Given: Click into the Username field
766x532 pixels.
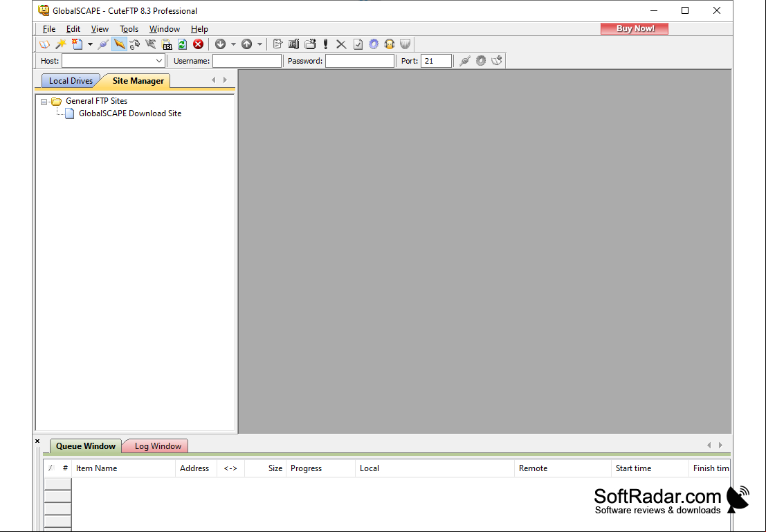Looking at the screenshot, I should click(247, 61).
